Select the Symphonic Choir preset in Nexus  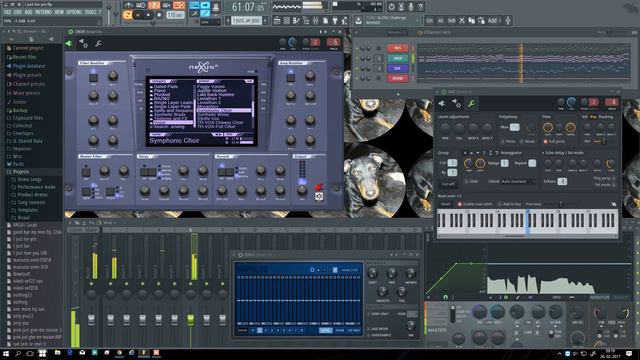pyautogui.click(x=224, y=110)
